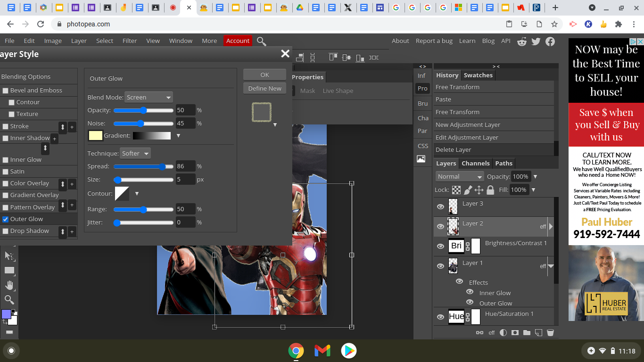Click the search magnifier icon in the menu bar
The width and height of the screenshot is (644, 362).
click(262, 41)
